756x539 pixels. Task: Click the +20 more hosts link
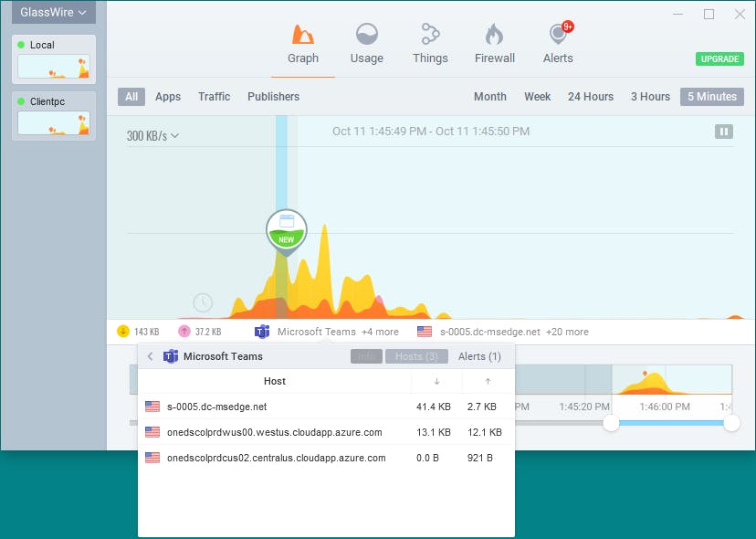click(567, 332)
